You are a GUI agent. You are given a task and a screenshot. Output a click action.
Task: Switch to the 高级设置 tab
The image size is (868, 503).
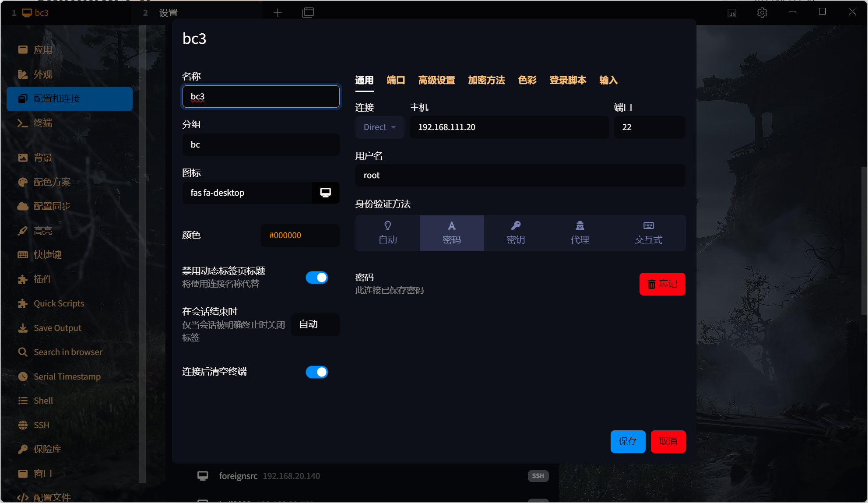[x=436, y=80]
